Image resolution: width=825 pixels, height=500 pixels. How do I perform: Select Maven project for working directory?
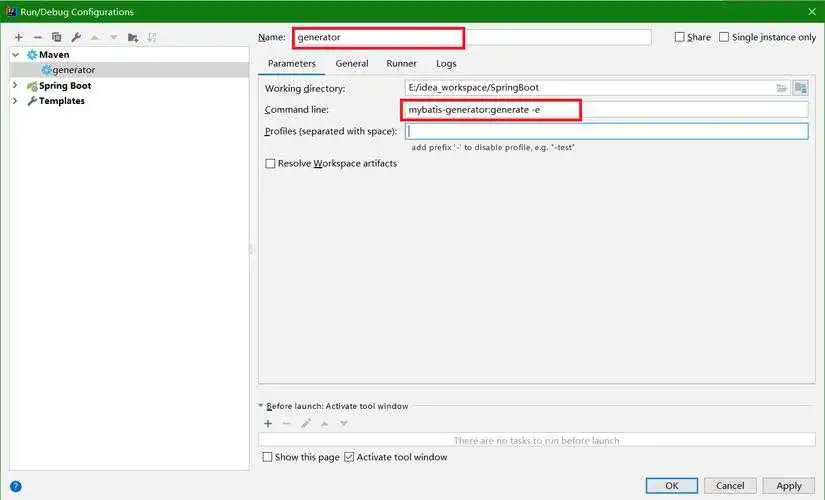[x=800, y=88]
